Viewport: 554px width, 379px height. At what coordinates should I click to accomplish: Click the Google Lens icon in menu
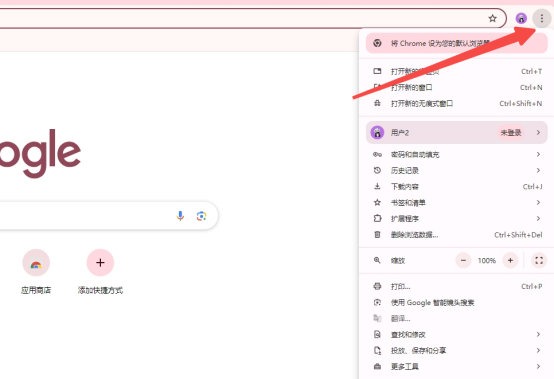(x=377, y=302)
